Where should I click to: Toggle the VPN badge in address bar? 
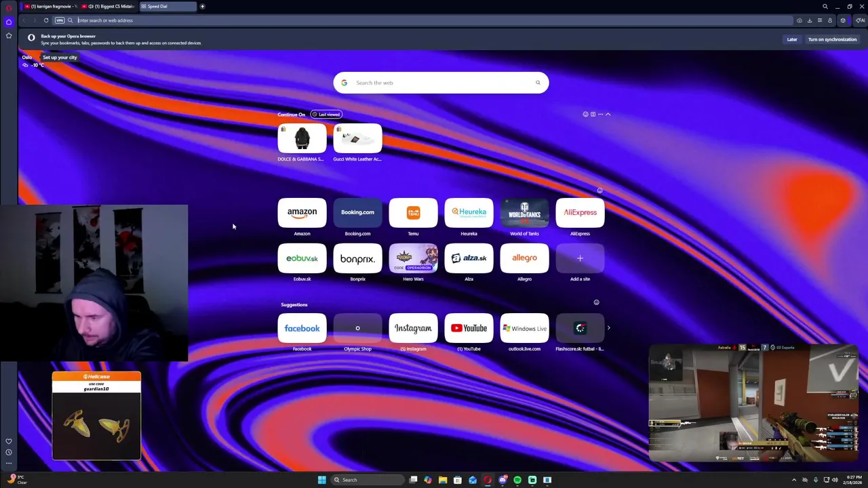pyautogui.click(x=60, y=20)
